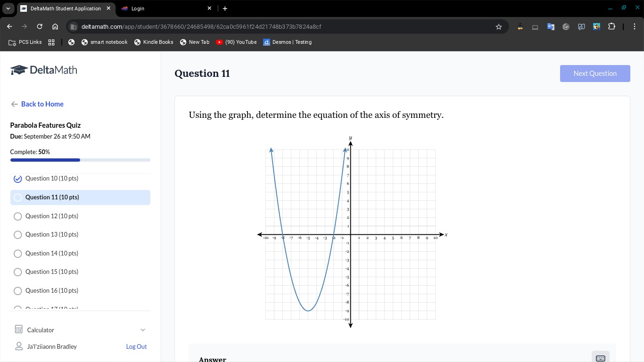The image size is (644, 362).
Task: Click the Log Out link
Action: (x=136, y=346)
